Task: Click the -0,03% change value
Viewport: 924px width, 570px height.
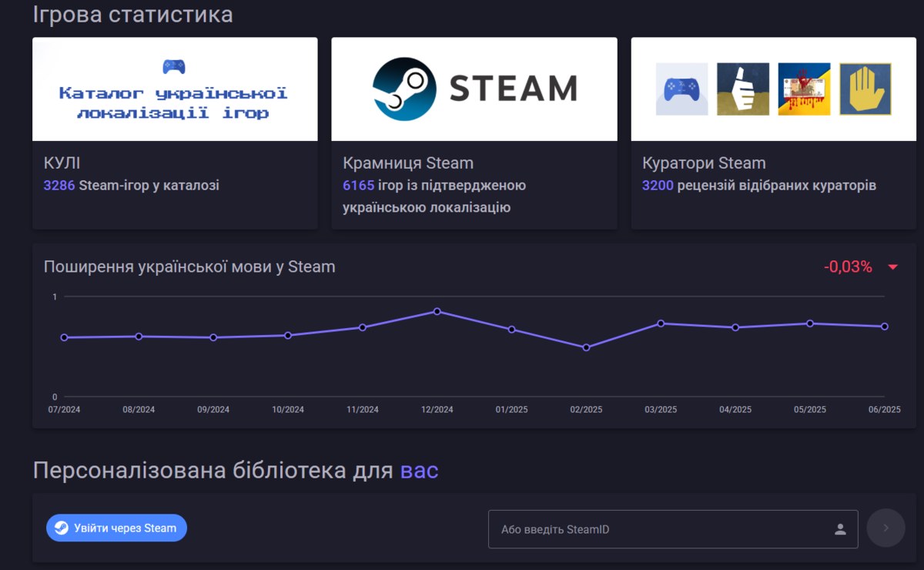Action: click(848, 267)
